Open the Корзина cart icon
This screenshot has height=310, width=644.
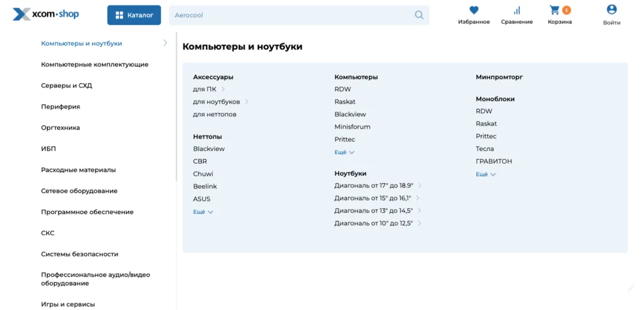555,10
